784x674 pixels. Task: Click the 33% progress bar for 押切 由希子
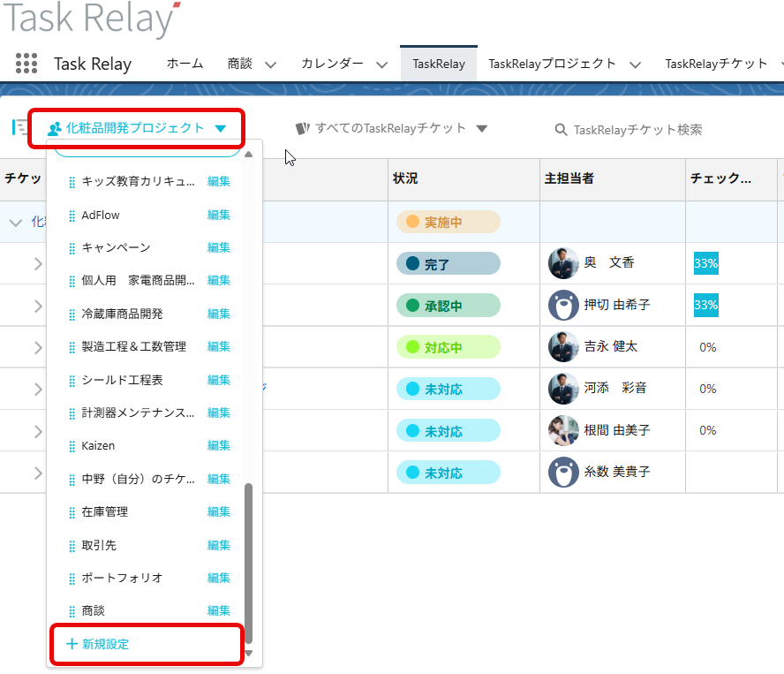click(x=706, y=305)
